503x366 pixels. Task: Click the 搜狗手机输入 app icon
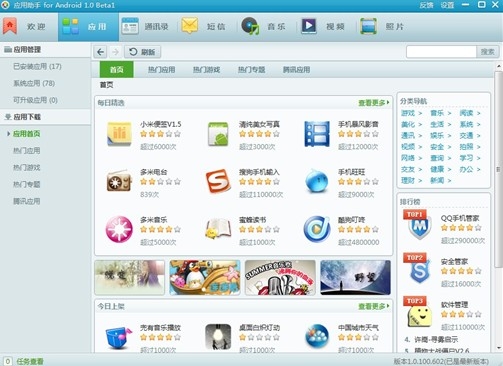pyautogui.click(x=218, y=182)
